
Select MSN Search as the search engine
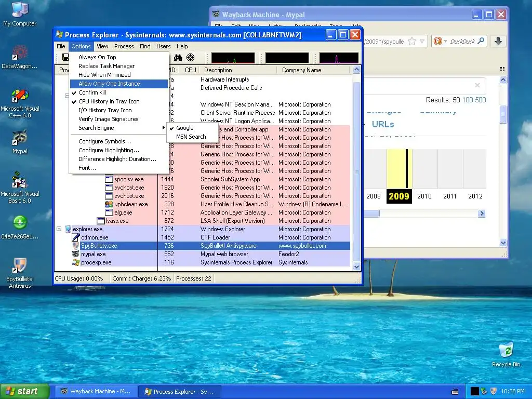coord(192,137)
